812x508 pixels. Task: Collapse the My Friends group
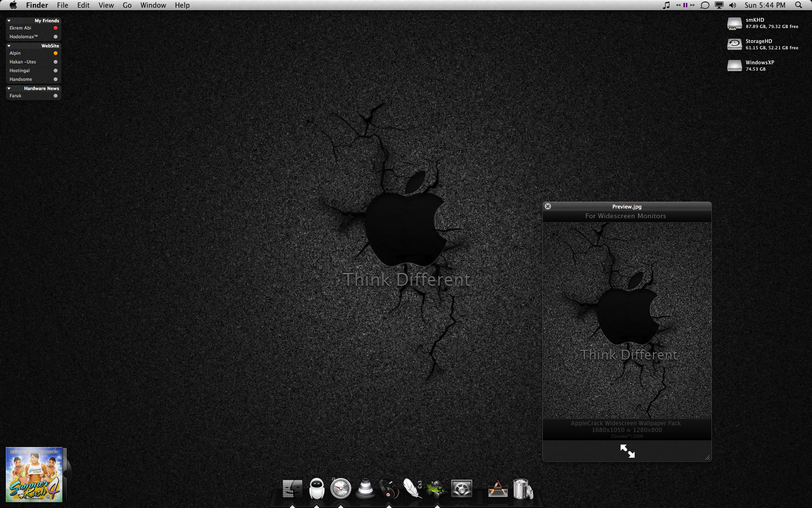(x=9, y=21)
